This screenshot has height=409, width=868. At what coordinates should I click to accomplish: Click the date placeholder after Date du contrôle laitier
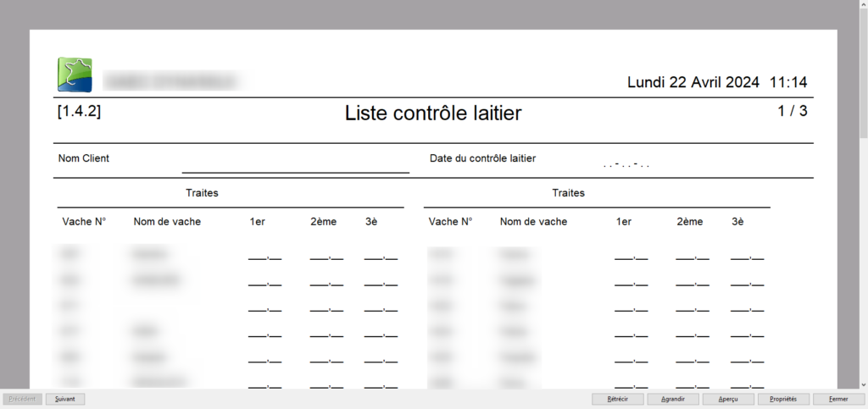pos(626,163)
